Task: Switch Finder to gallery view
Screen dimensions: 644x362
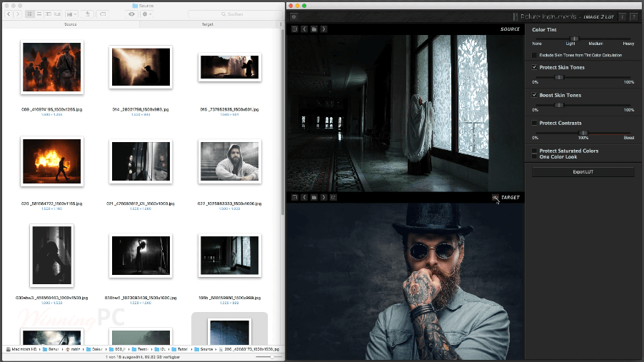Action: click(x=58, y=14)
